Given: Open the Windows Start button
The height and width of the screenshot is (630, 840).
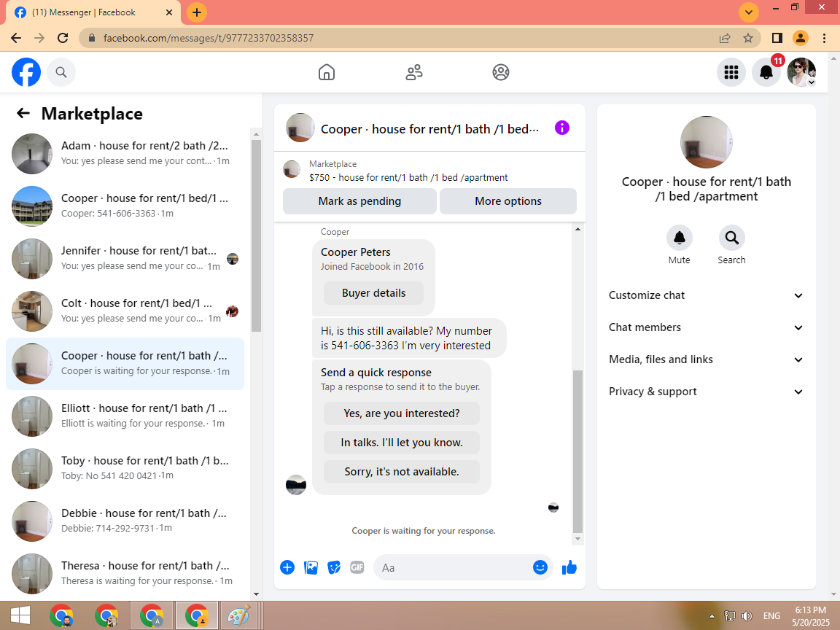Looking at the screenshot, I should click(20, 616).
